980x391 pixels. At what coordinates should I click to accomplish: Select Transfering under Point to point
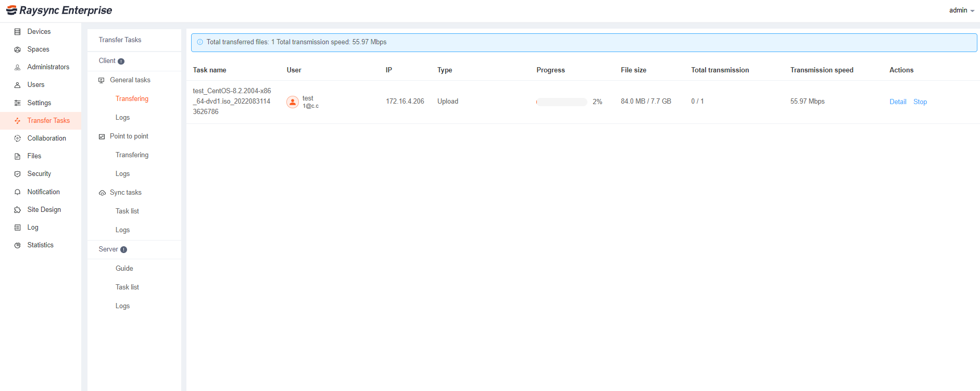coord(132,155)
